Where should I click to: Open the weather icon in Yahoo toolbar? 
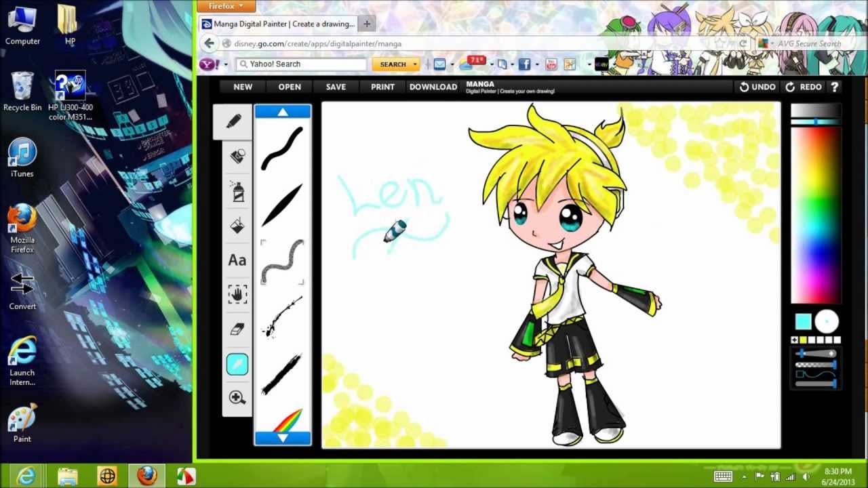473,63
